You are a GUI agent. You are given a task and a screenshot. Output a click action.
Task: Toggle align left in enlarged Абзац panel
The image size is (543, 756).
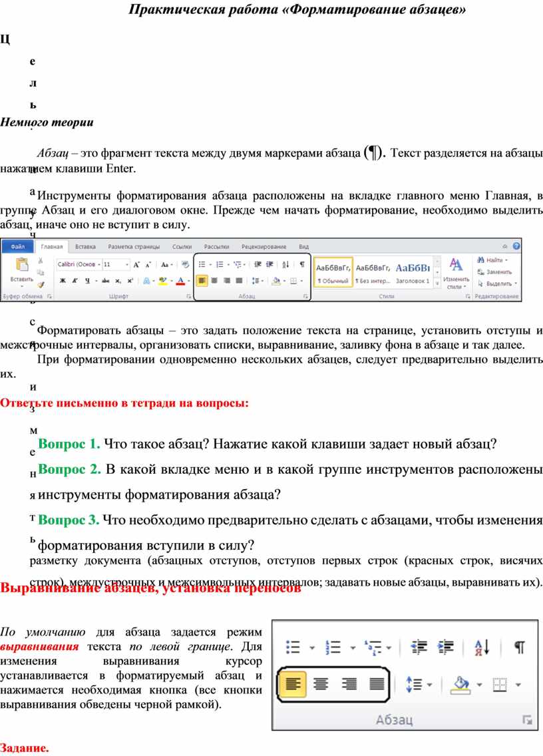click(x=293, y=684)
